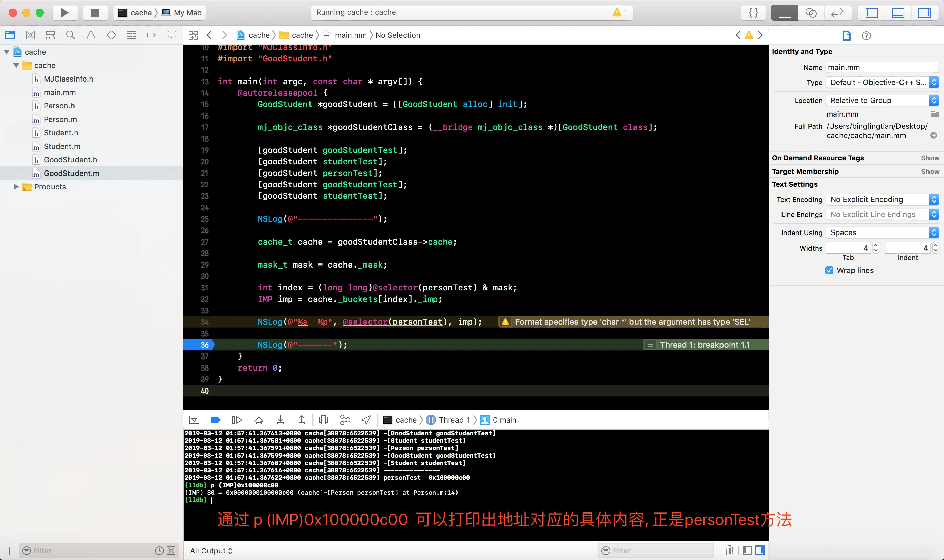Screen dimensions: 944x560
Task: Open the Debug Memory Graph icon
Action: click(x=345, y=419)
